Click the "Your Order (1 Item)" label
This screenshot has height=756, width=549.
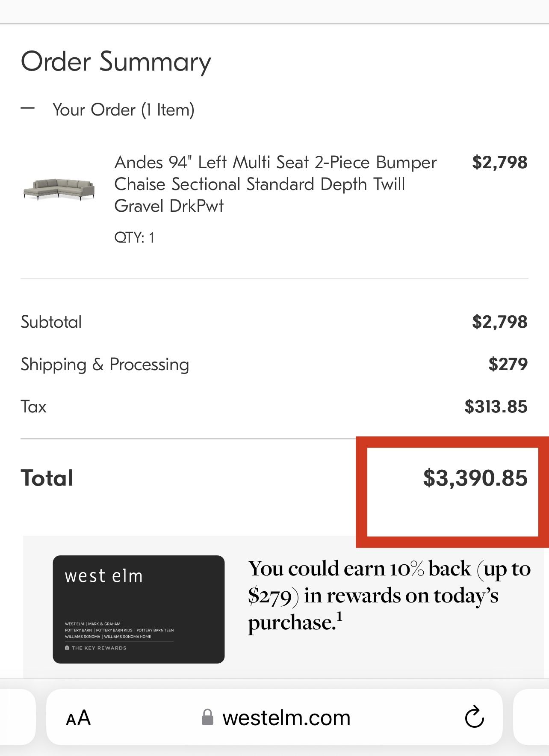123,110
